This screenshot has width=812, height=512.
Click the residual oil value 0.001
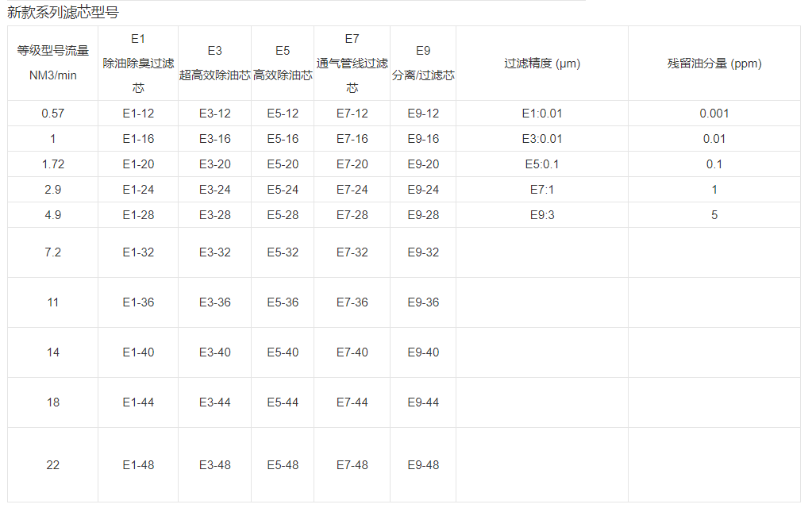coord(714,114)
